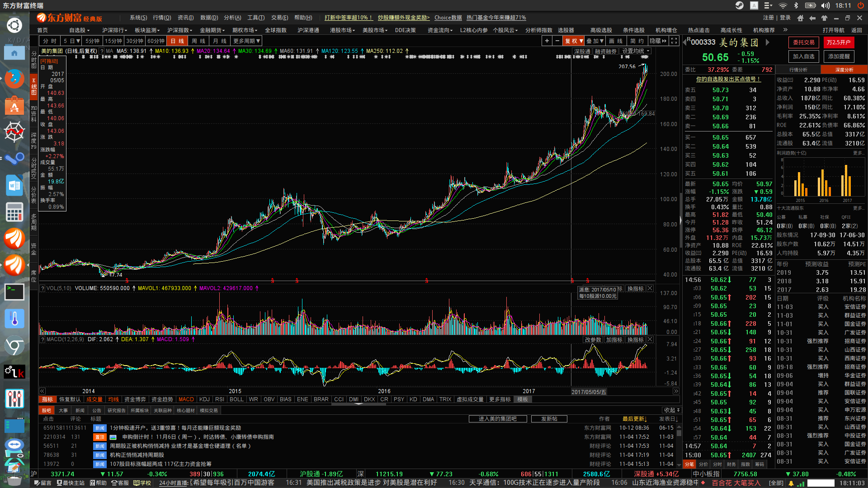Expand chart to fullscreen icon

coord(674,41)
